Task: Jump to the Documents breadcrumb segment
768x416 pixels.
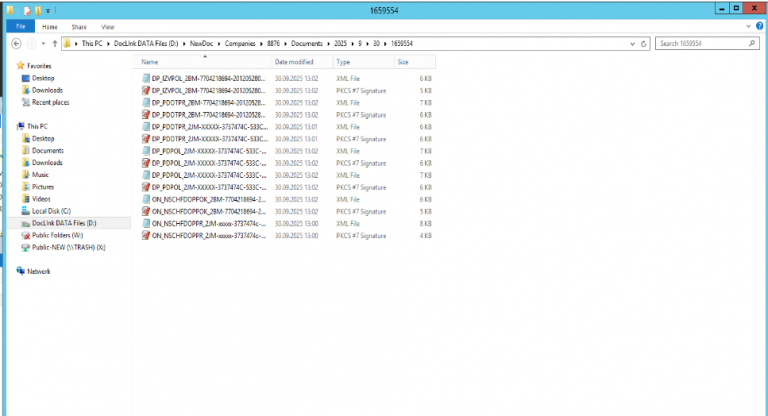Action: 307,44
